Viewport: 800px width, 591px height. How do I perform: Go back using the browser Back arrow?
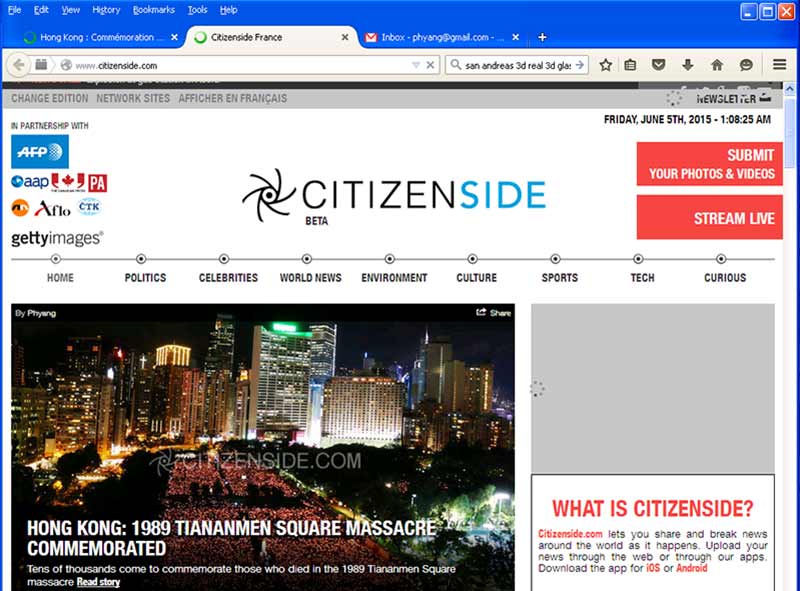coord(19,65)
